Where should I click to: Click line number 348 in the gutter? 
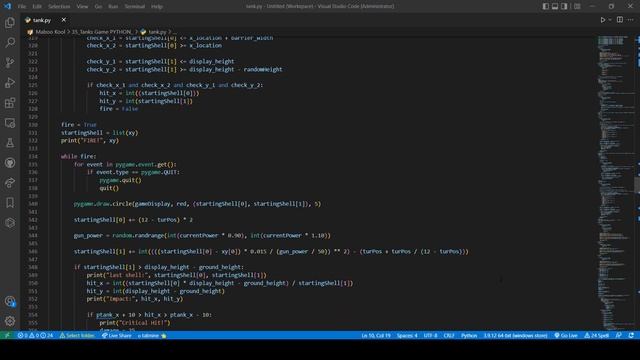coord(33,267)
